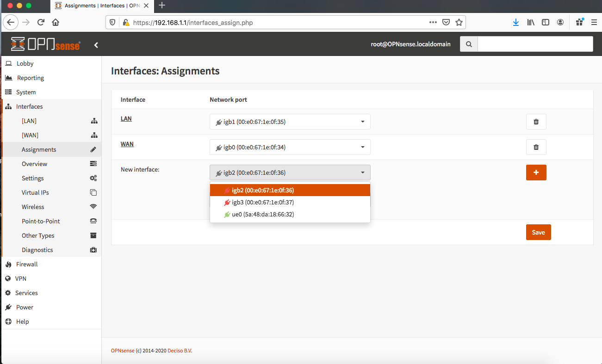602x364 pixels.
Task: Open Diagnostics under Interfaces
Action: point(51,250)
